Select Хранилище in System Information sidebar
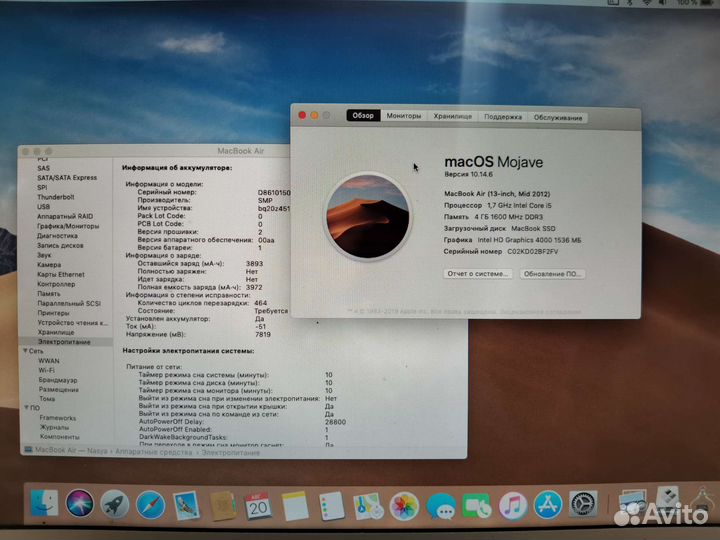This screenshot has height=540, width=720. click(56, 332)
